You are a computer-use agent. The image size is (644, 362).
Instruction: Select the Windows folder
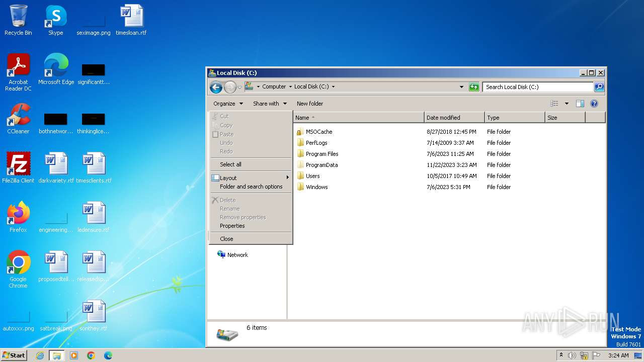point(316,187)
